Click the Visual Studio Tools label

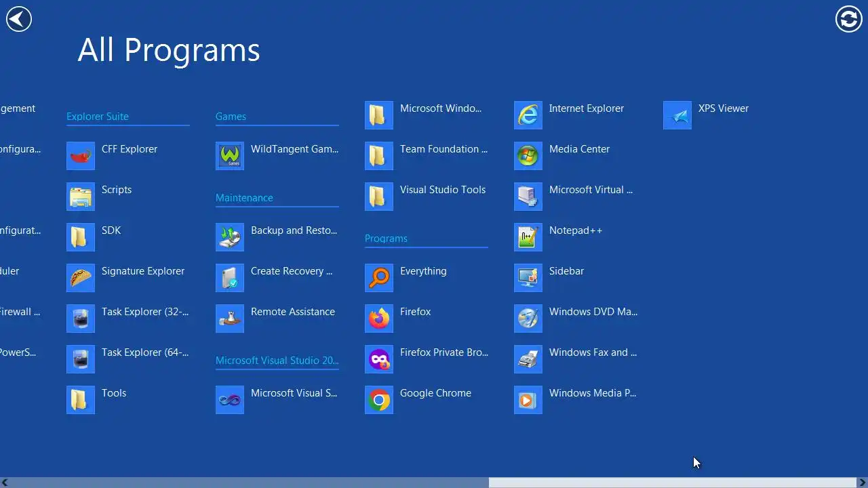tap(443, 190)
